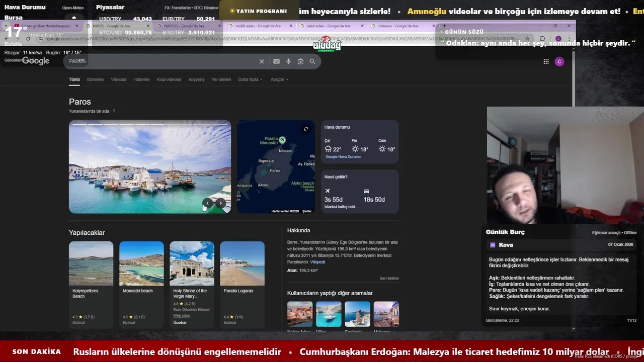Screen dimensions: 644x362
Task: Click 'Kullanıcıların yaptığı diğer aramalar' heading
Action: tap(330, 293)
